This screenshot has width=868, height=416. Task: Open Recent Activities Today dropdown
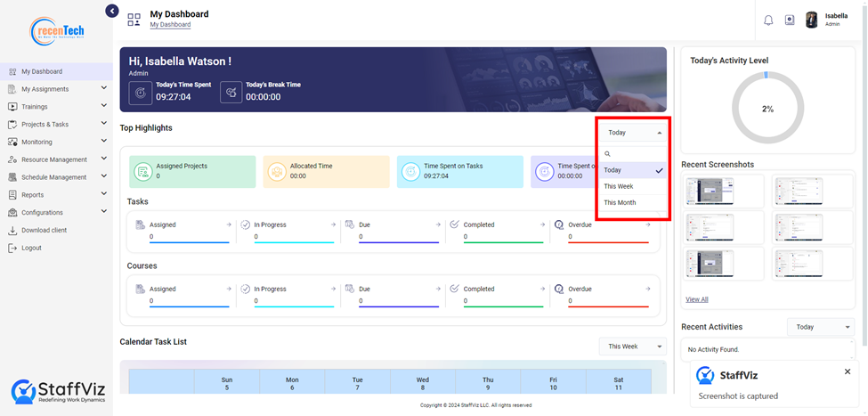821,327
